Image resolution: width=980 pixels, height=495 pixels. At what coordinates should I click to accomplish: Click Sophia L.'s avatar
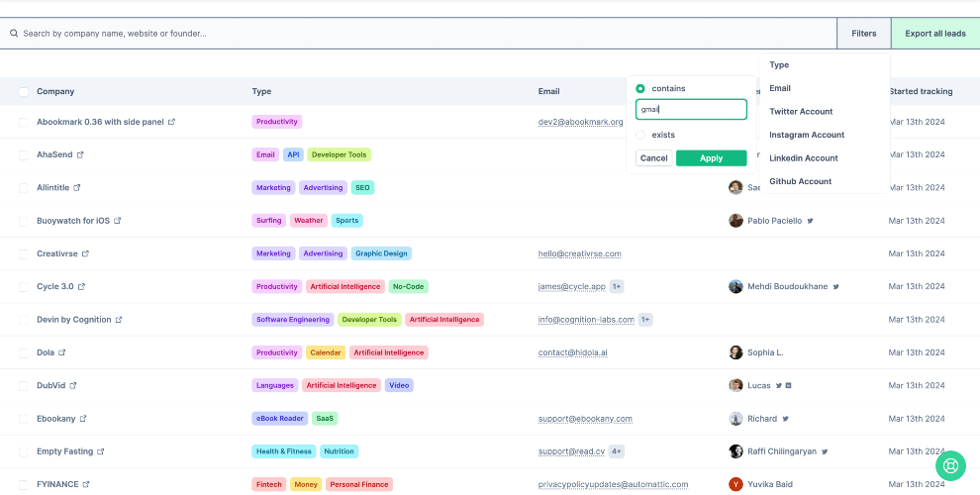735,352
